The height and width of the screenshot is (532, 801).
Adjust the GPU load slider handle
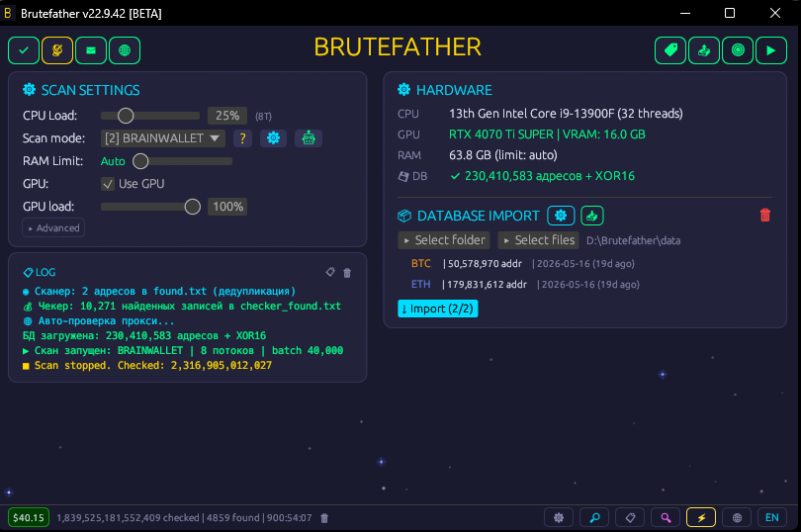[192, 207]
